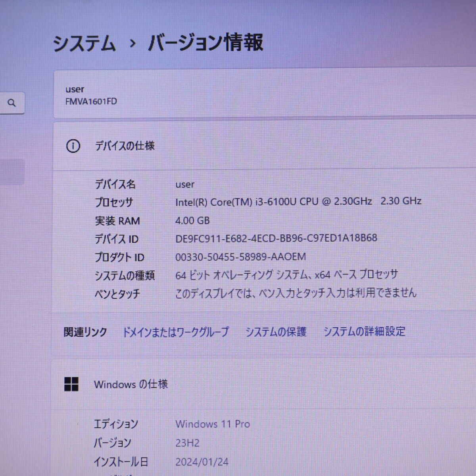Click the 関連リンク label
The image size is (476, 476).
pyautogui.click(x=85, y=332)
